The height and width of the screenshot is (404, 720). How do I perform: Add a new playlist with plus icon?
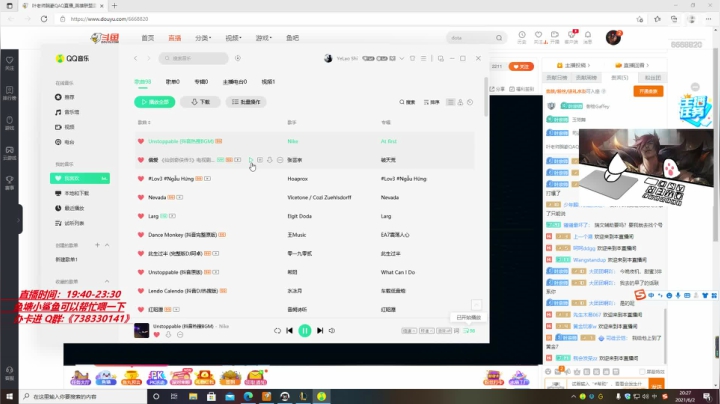click(97, 245)
